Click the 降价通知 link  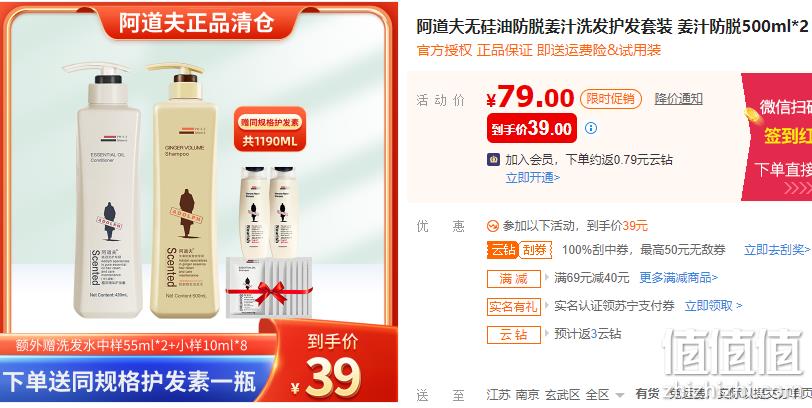click(x=678, y=99)
